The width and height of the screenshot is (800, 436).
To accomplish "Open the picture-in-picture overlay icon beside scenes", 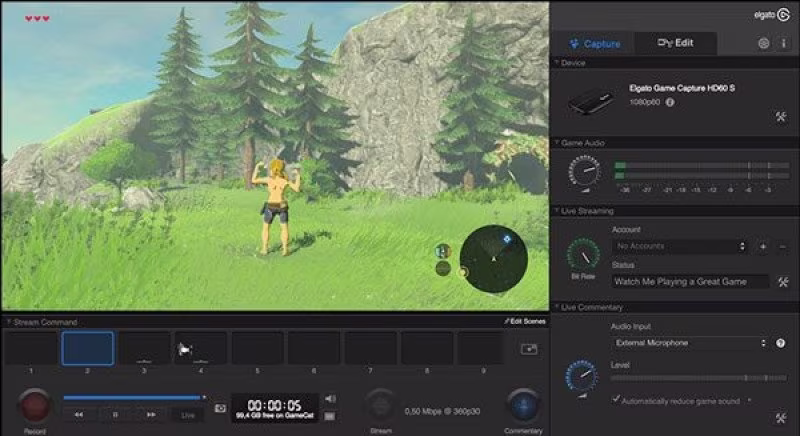I will click(x=529, y=349).
